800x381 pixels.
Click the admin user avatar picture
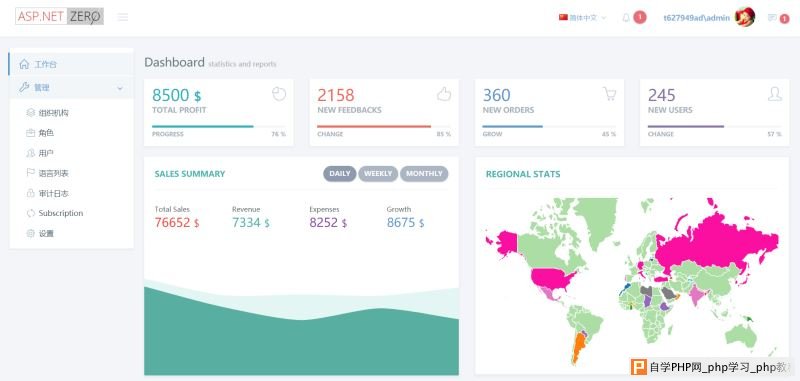[x=745, y=17]
